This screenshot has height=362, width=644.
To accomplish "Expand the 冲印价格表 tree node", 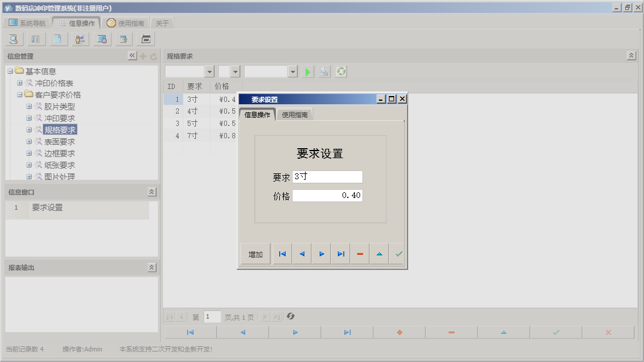I will click(x=20, y=83).
